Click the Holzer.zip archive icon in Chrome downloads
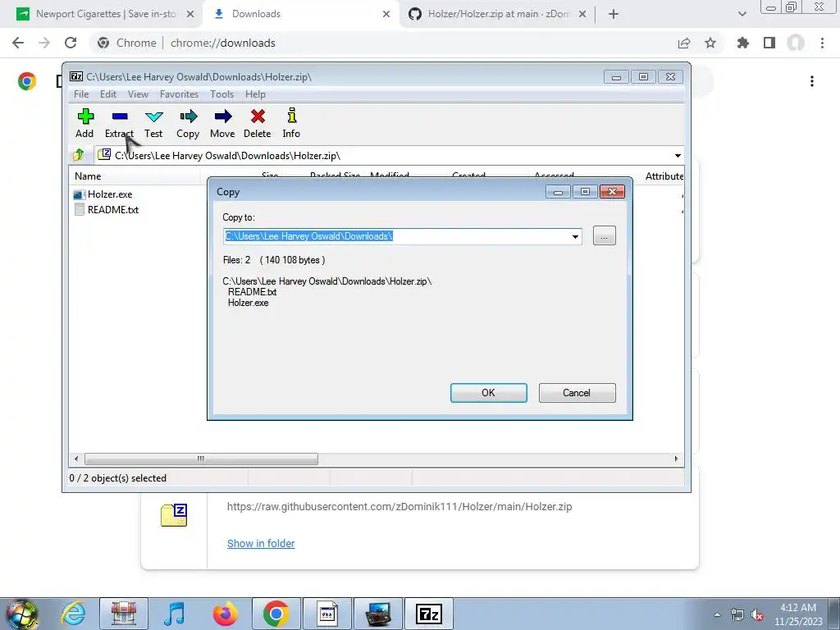Screen dimensions: 840x630 (174, 515)
